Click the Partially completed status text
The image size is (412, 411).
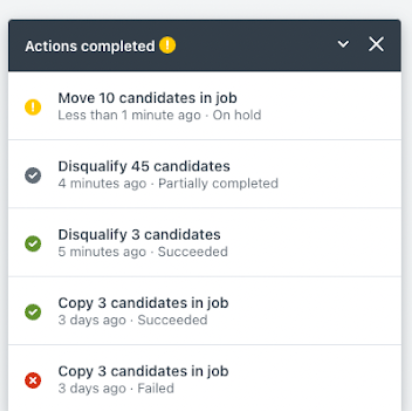[218, 183]
